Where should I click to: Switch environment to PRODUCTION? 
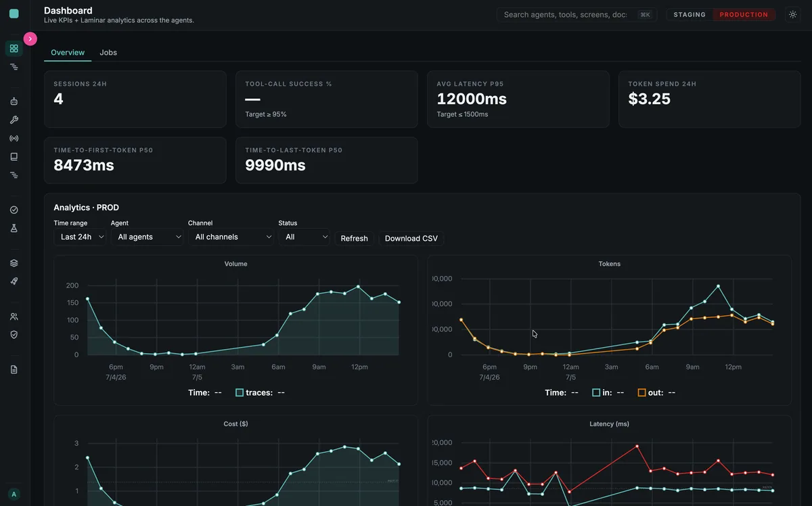click(744, 14)
